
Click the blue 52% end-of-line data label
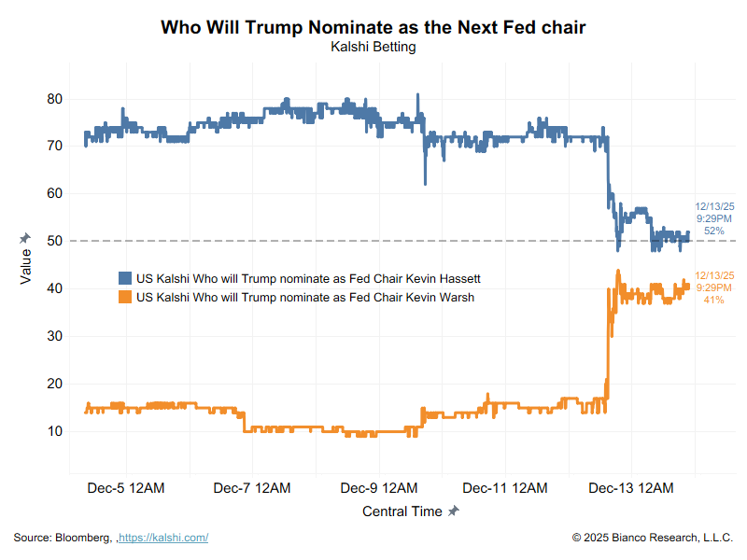point(714,231)
